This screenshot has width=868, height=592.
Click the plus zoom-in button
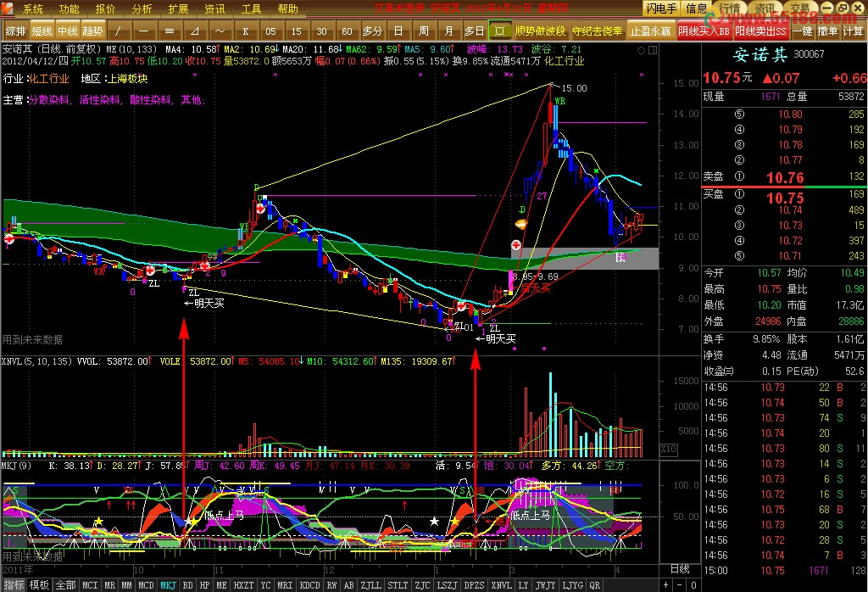click(x=666, y=585)
